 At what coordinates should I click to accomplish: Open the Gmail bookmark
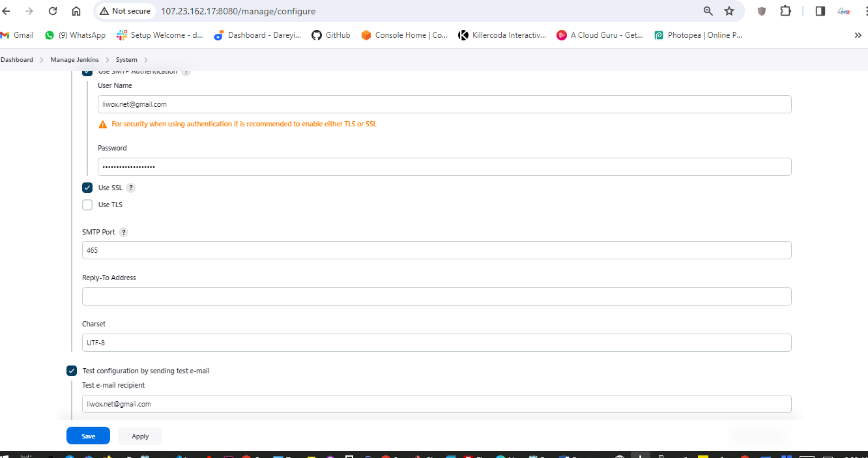pos(18,35)
